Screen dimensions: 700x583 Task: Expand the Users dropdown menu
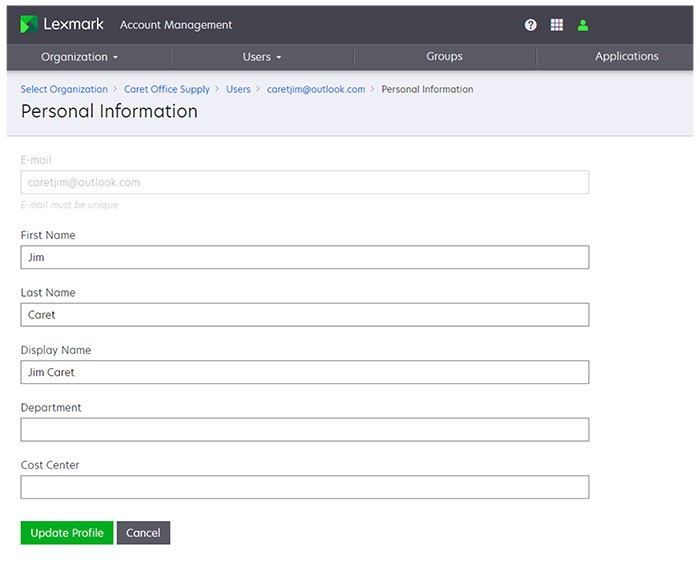tap(262, 57)
